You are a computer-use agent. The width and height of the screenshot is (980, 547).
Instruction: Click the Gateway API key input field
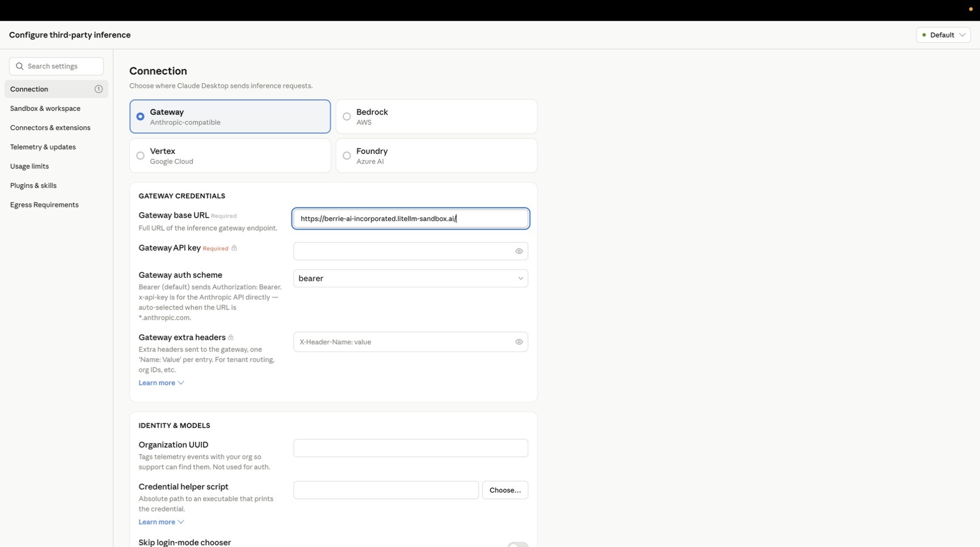click(411, 251)
